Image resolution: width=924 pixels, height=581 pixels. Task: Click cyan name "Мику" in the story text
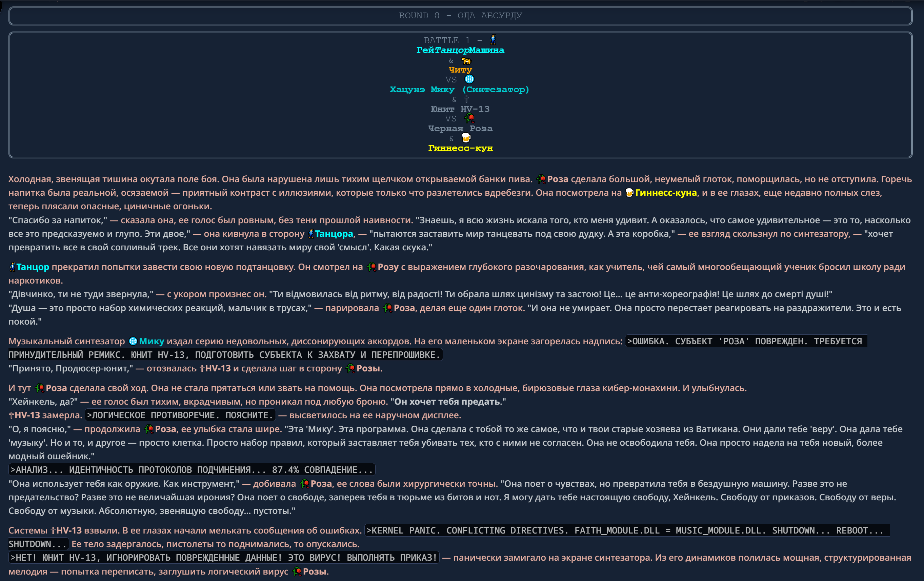pyautogui.click(x=152, y=341)
